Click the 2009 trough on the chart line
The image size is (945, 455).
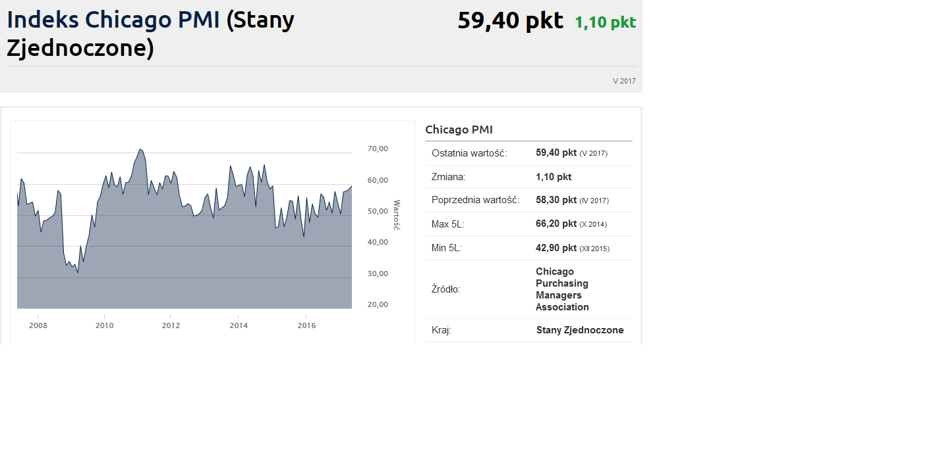coord(78,272)
